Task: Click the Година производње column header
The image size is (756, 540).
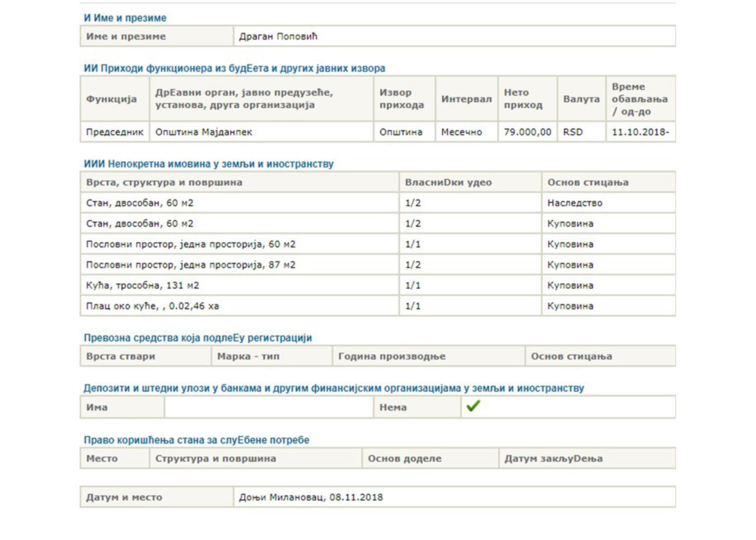Action: point(392,356)
